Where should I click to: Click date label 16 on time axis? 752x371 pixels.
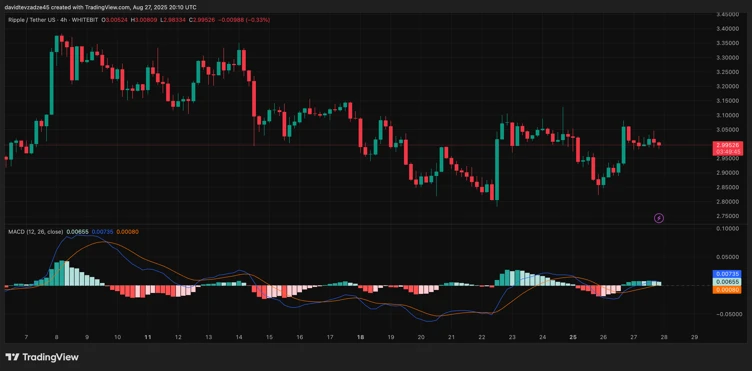[300, 337]
